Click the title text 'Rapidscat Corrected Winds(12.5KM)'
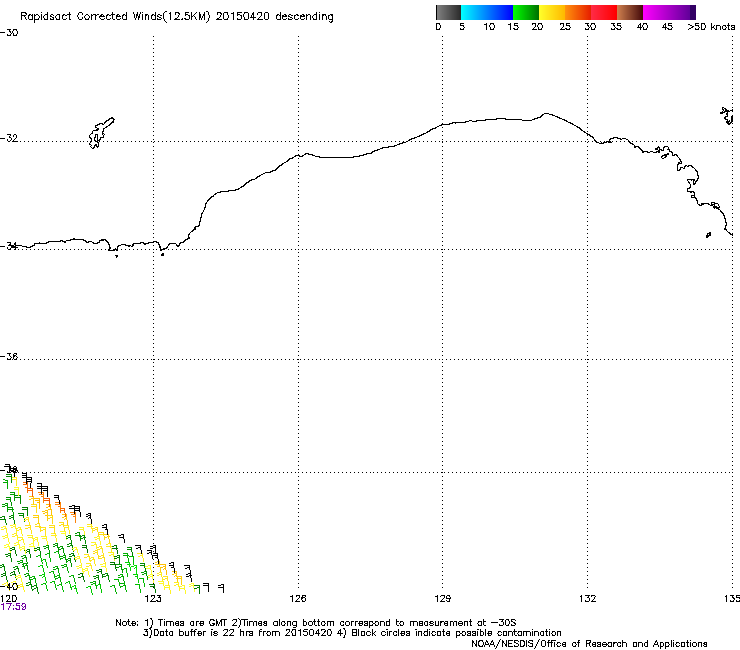This screenshot has width=740, height=650. pos(115,16)
